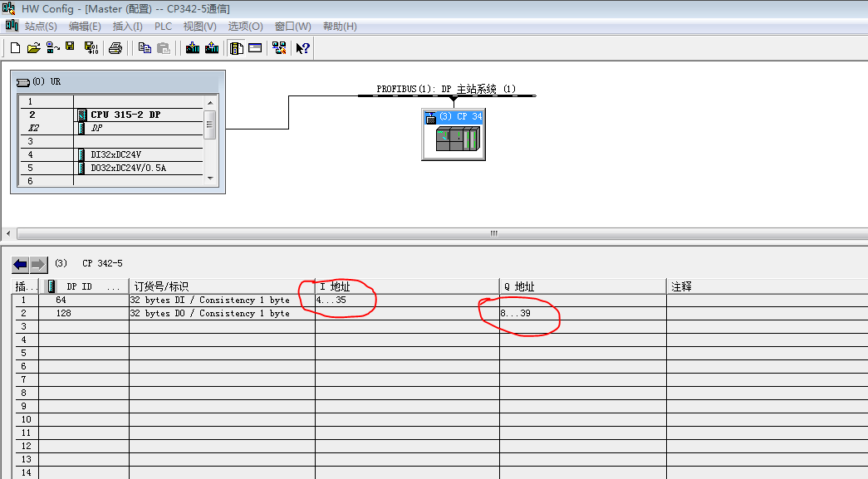Open the 插入(I) menu
The image size is (868, 479).
127,26
